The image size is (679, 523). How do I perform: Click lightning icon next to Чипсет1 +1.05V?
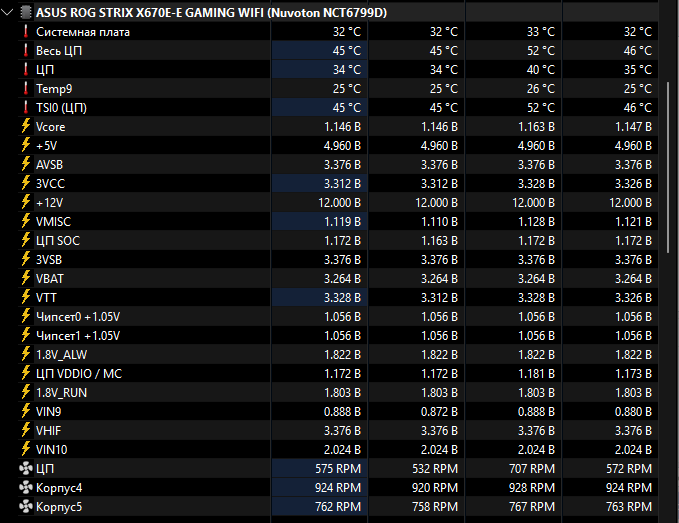(x=26, y=336)
